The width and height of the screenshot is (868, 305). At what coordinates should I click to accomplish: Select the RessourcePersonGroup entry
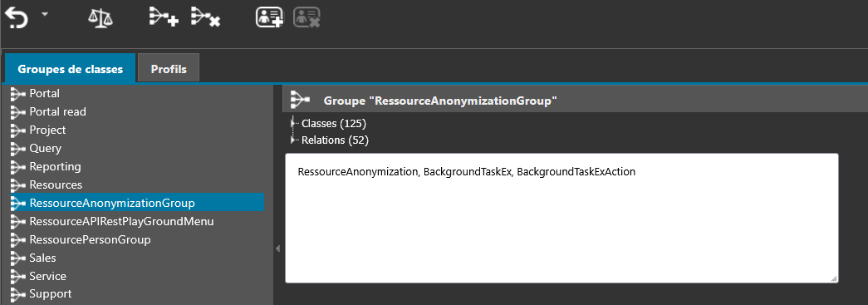[90, 239]
